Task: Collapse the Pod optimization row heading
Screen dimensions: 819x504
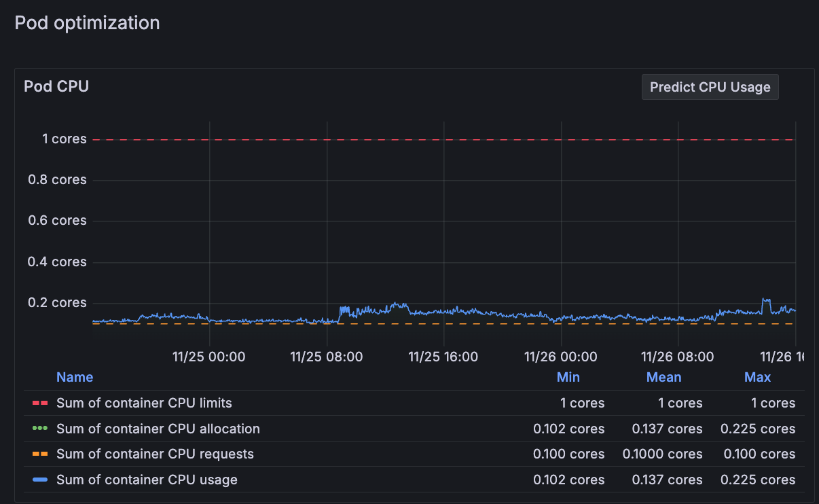Action: (x=88, y=23)
